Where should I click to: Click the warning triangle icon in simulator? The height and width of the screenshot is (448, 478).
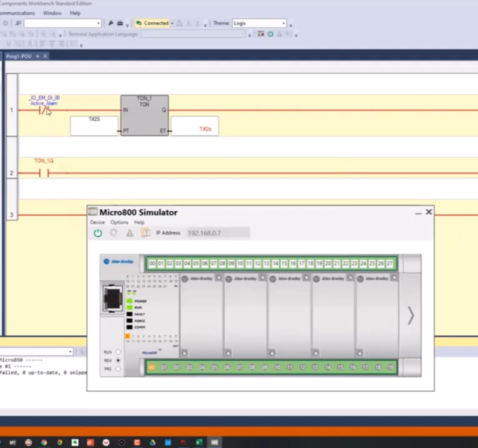(129, 233)
